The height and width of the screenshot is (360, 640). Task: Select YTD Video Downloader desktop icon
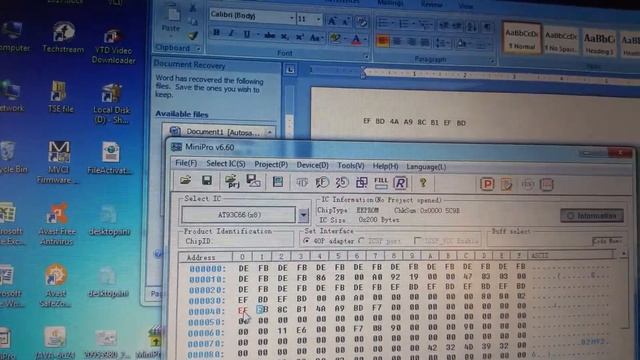coord(113,46)
